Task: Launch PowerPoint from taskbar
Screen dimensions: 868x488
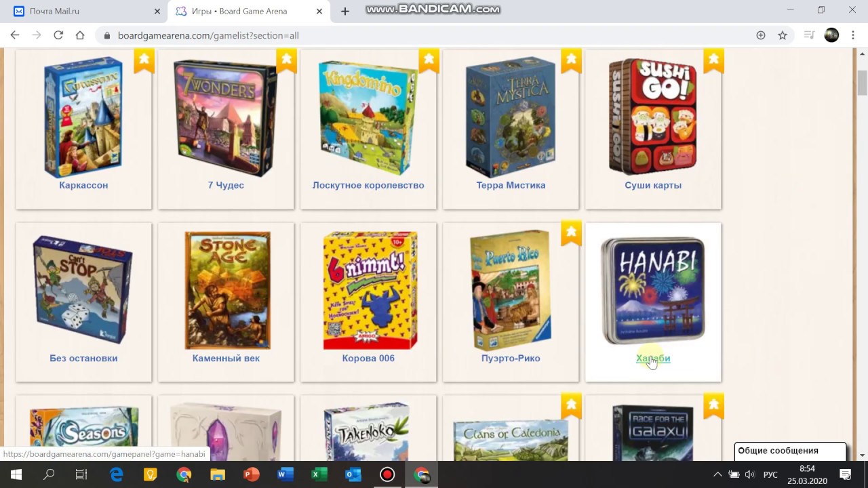Action: (252, 474)
